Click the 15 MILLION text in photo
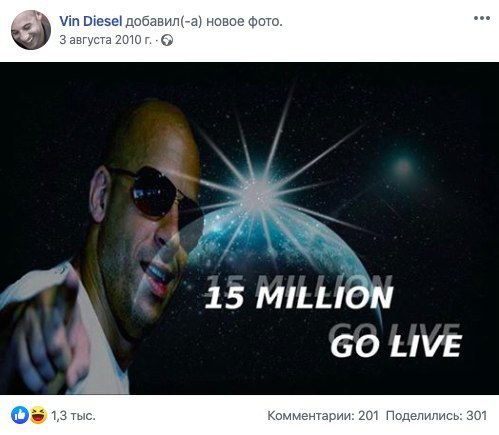 point(299,296)
